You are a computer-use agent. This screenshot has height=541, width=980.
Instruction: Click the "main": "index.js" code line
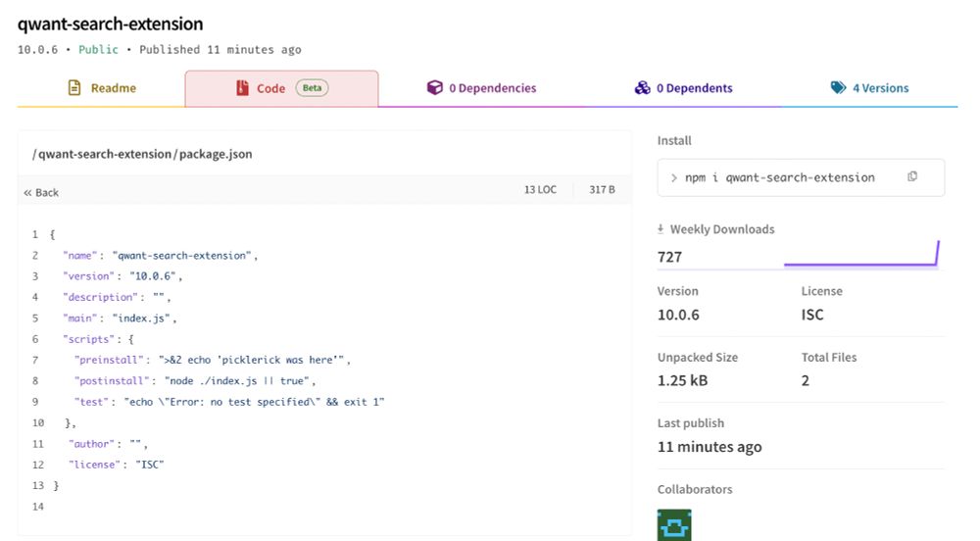pyautogui.click(x=120, y=318)
